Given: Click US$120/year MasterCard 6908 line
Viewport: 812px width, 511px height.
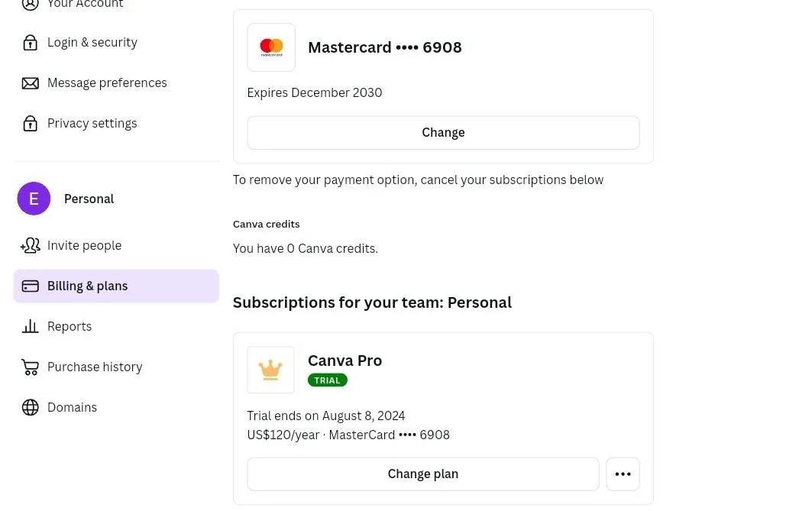Looking at the screenshot, I should click(x=348, y=435).
